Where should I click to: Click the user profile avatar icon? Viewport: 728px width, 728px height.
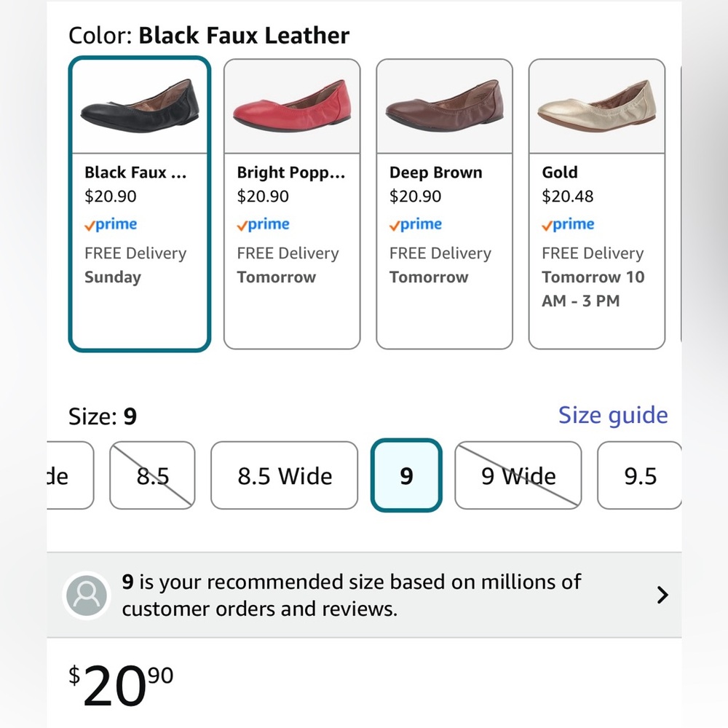click(87, 596)
